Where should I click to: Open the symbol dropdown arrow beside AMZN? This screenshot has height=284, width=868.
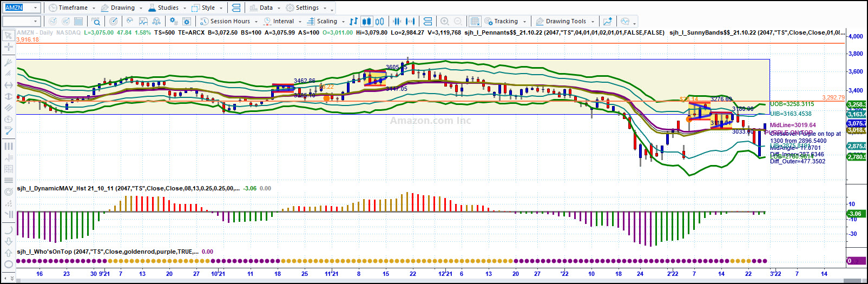(x=36, y=8)
